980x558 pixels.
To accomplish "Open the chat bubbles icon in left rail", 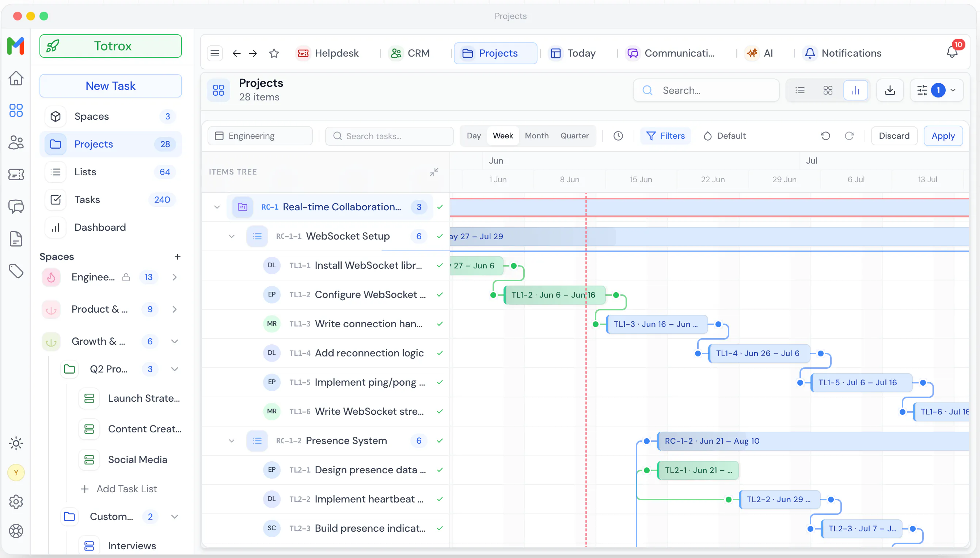I will pos(16,207).
